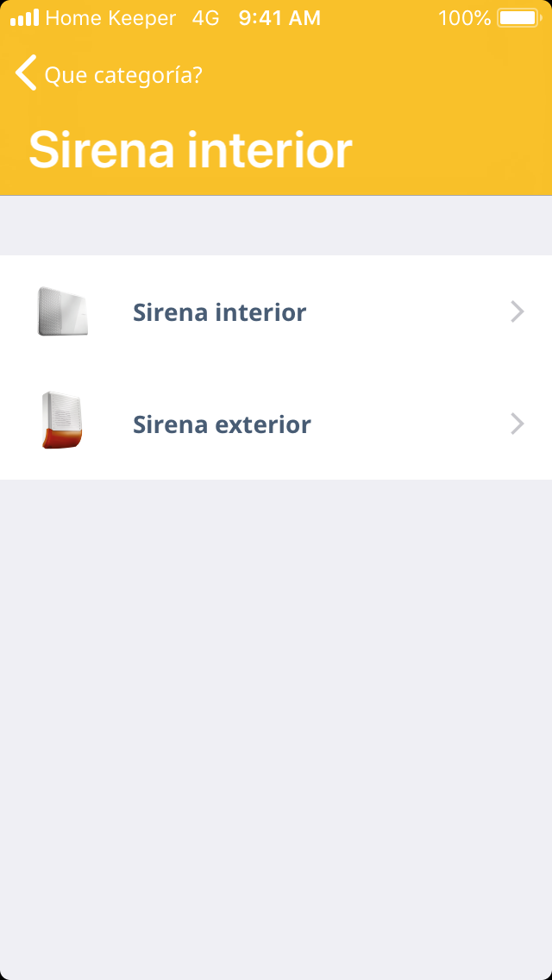Tap the Home Keeper carrier name
Screen dimensions: 552x980
pos(110,18)
